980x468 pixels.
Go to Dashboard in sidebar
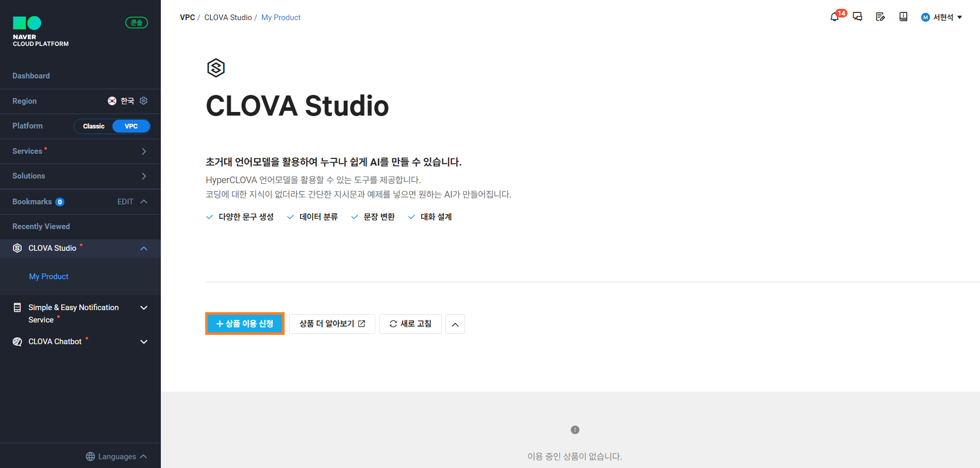coord(31,76)
